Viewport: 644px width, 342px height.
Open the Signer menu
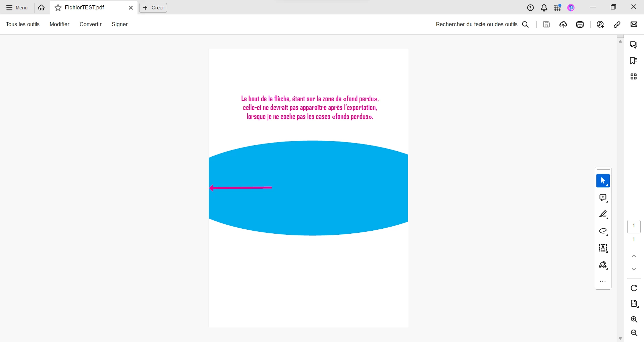coord(120,24)
